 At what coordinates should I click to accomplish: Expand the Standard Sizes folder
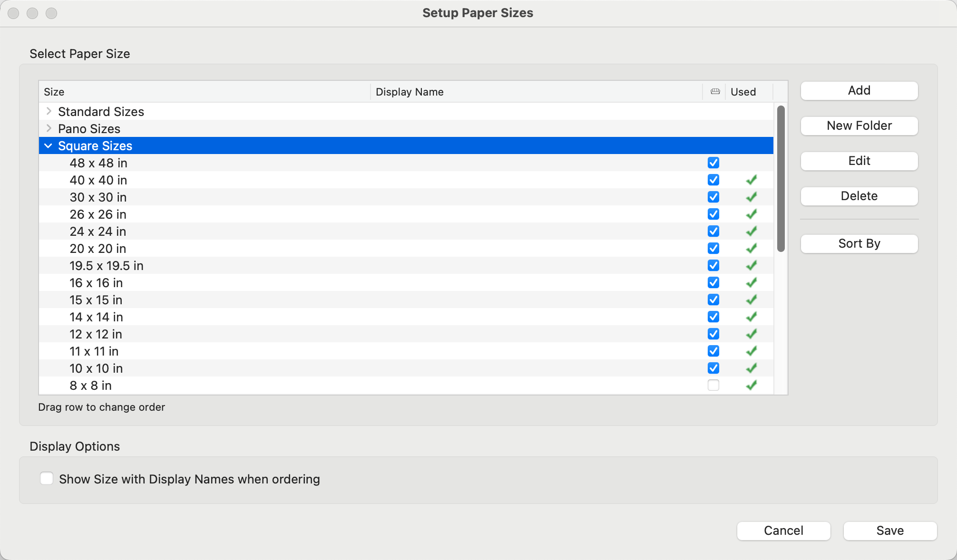pyautogui.click(x=49, y=111)
